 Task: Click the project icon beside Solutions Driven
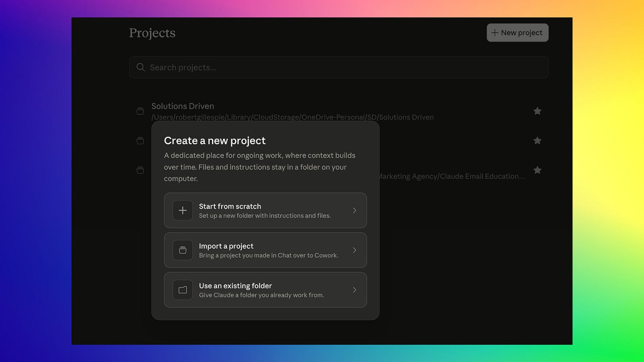[140, 111]
